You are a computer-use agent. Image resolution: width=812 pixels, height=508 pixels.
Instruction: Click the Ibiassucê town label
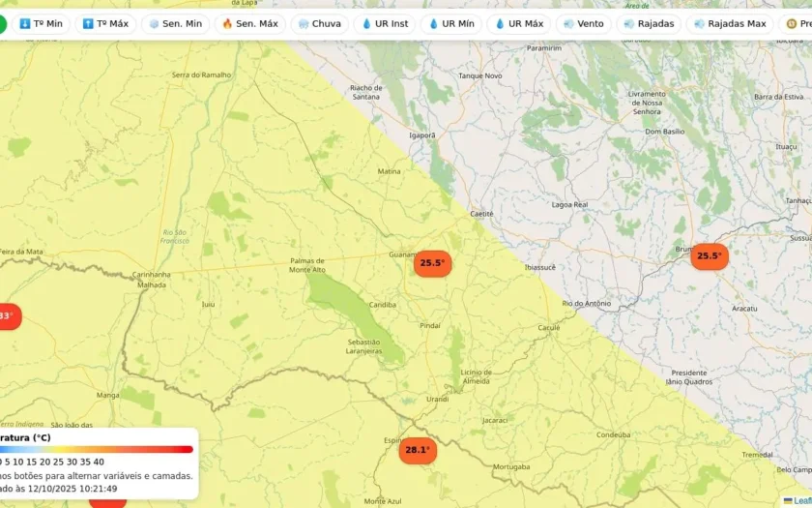tap(540, 267)
